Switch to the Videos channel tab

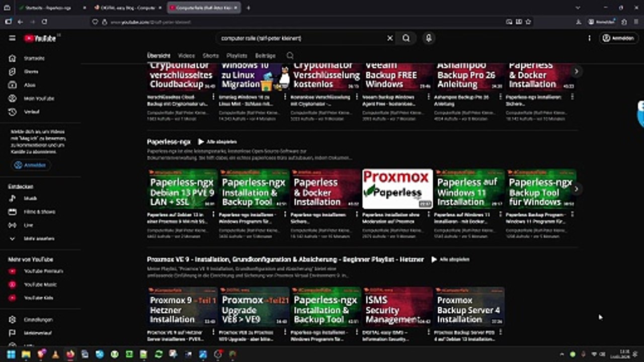pos(186,56)
